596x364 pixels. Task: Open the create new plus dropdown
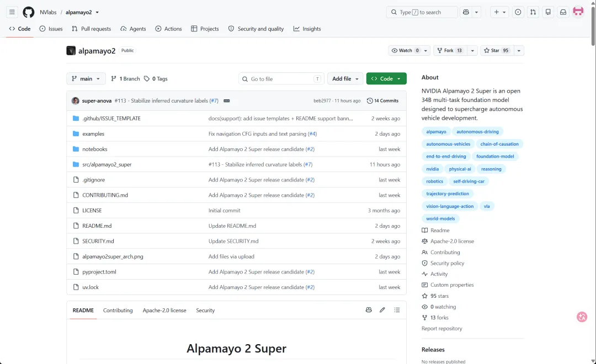499,12
